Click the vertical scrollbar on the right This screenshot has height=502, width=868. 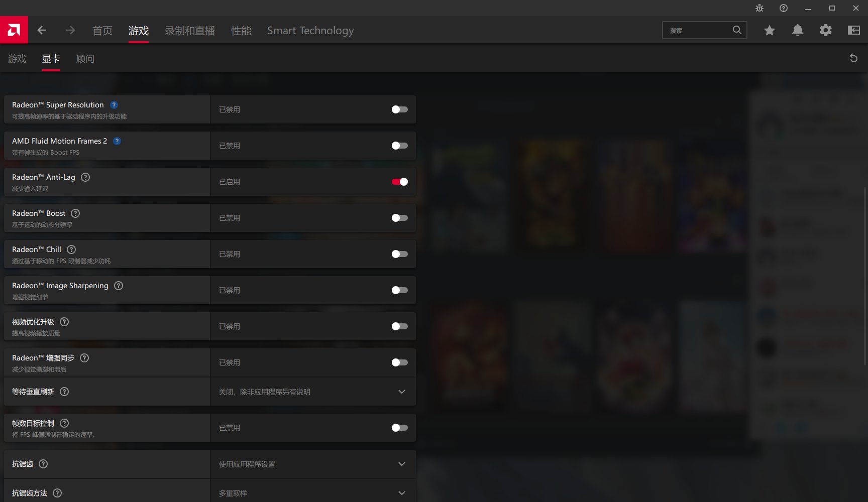pyautogui.click(x=864, y=276)
